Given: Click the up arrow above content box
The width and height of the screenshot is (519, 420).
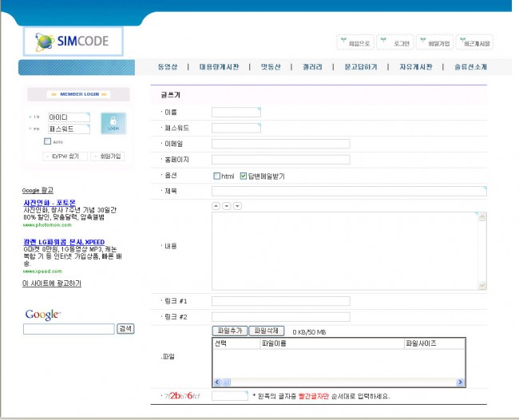Looking at the screenshot, I should click(x=216, y=206).
